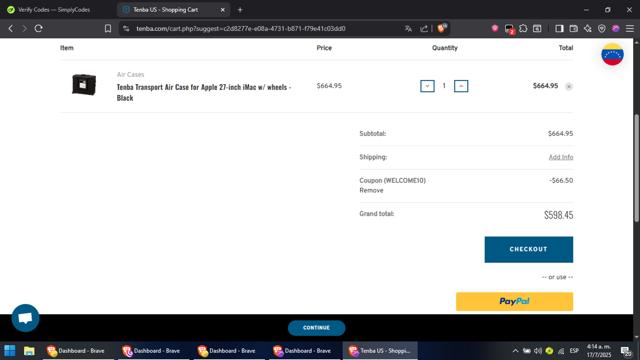Image resolution: width=640 pixels, height=360 pixels.
Task: Open the Brave Wallet icon
Action: 573,28
